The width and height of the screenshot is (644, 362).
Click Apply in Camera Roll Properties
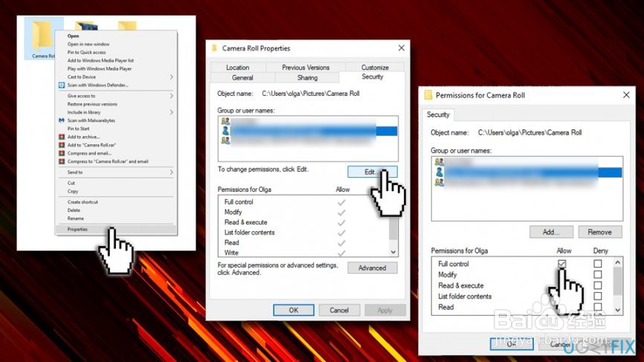[x=385, y=310]
